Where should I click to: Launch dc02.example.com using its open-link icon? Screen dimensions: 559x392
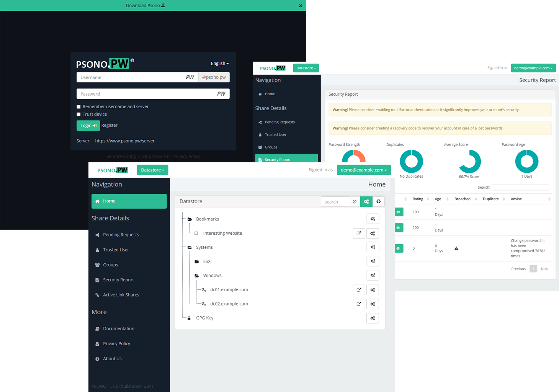[359, 304]
